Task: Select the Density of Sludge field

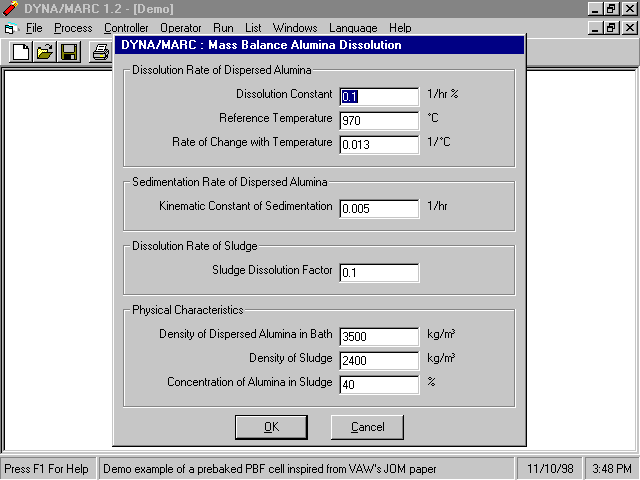Action: click(379, 360)
